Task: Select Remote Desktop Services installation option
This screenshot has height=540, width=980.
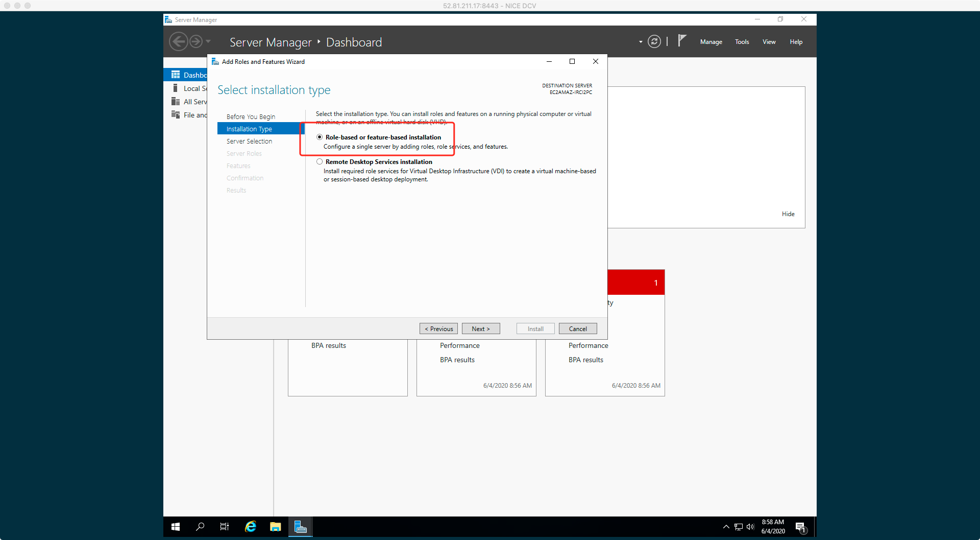Action: [320, 161]
